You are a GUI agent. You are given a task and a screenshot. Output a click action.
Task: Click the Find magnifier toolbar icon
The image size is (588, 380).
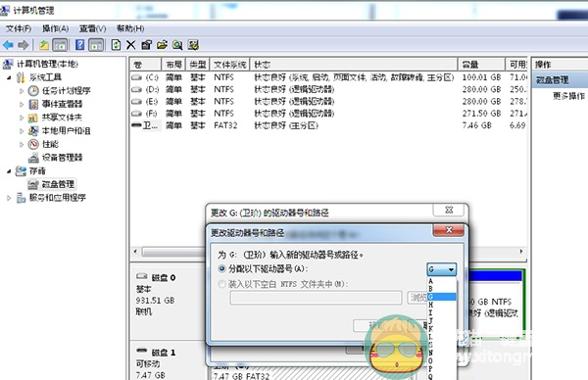[x=177, y=45]
